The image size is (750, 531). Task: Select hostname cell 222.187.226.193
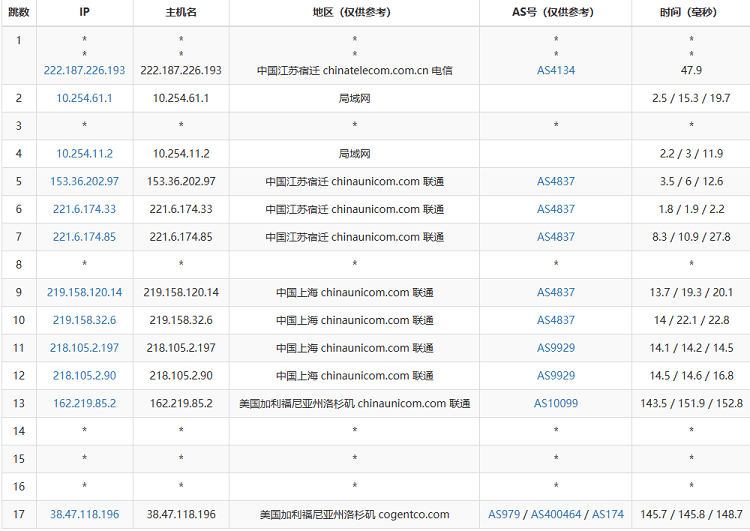(181, 70)
